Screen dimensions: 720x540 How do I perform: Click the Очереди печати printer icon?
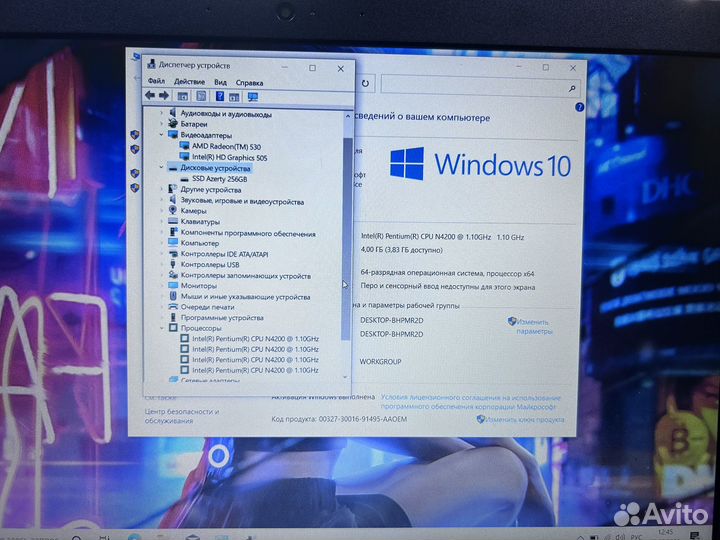[x=173, y=306]
